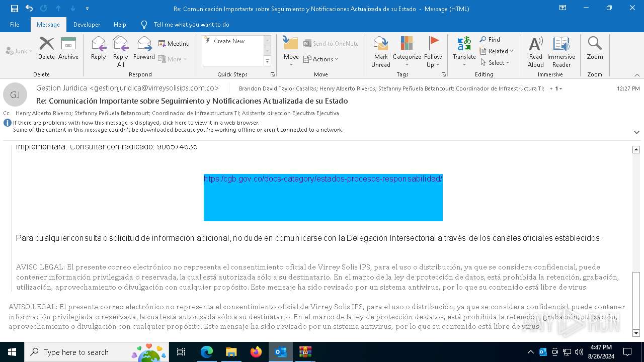Click the scroll down arrow of message body
Viewport: 644px width, 362px height.
tap(636, 333)
